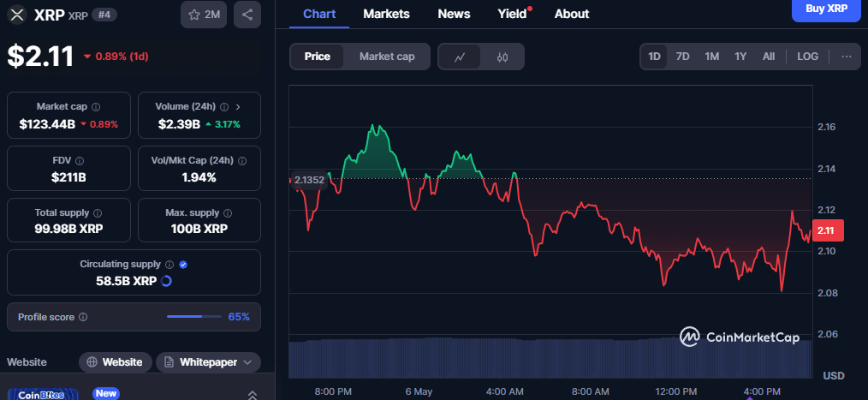Click the 6 May axis label
The image size is (868, 400).
[419, 391]
